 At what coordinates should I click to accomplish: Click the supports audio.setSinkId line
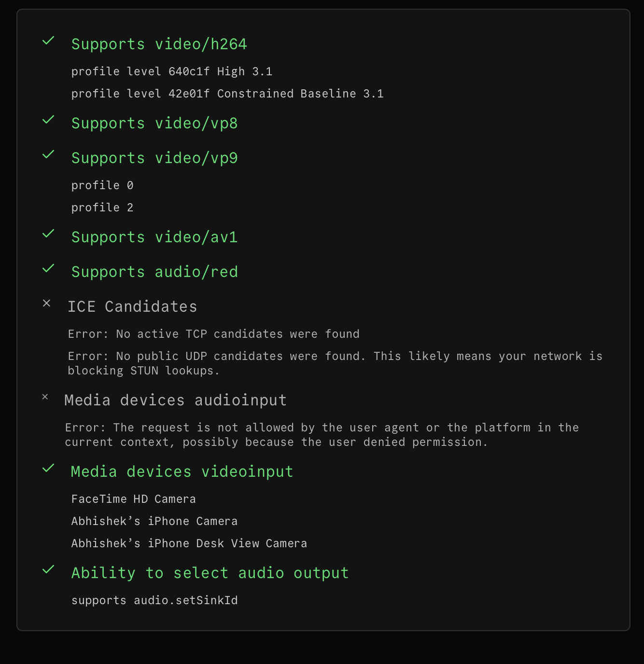point(154,600)
